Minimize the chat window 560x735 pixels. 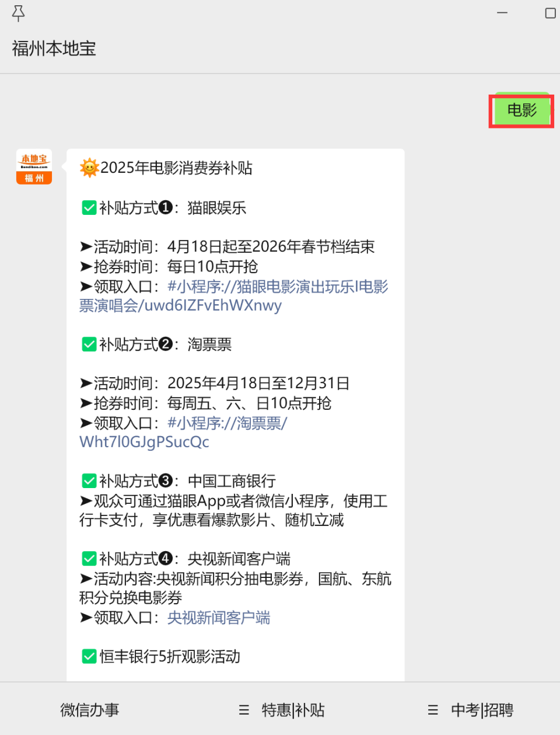click(x=502, y=13)
